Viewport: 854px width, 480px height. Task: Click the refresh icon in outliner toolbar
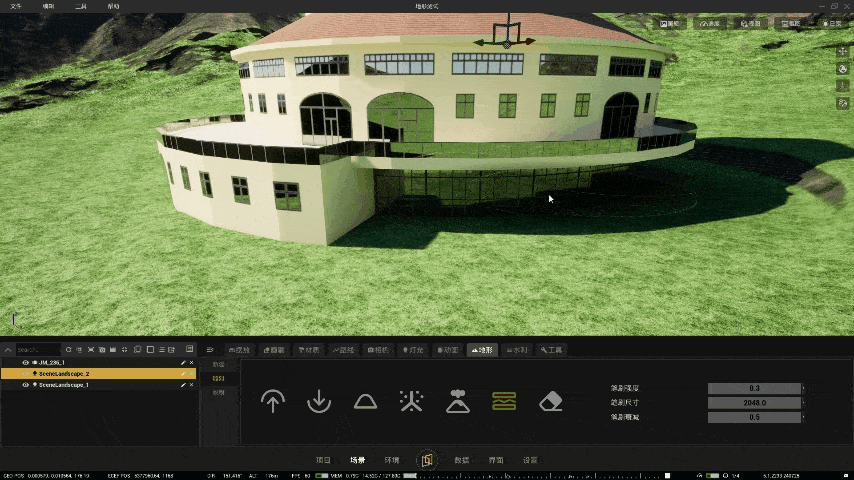coord(69,349)
